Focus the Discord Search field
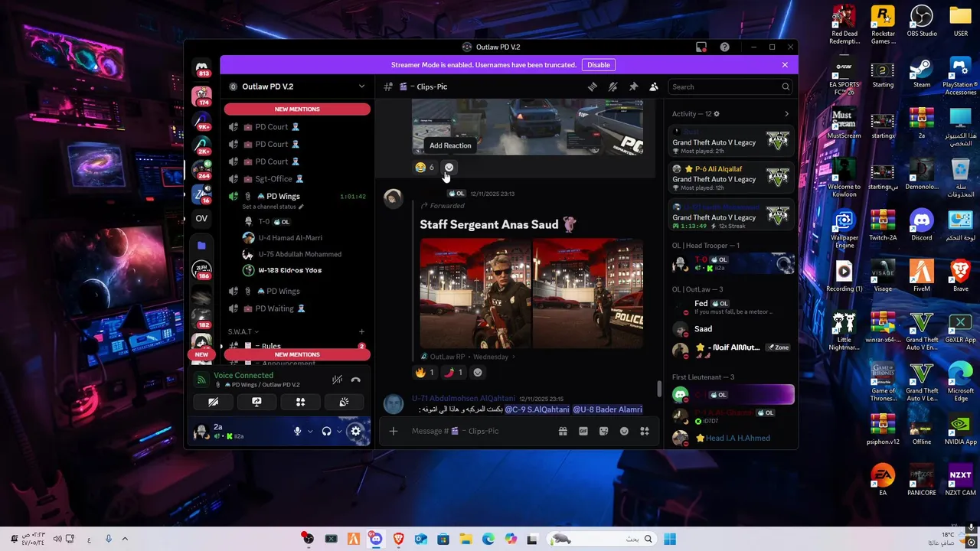 click(x=730, y=86)
